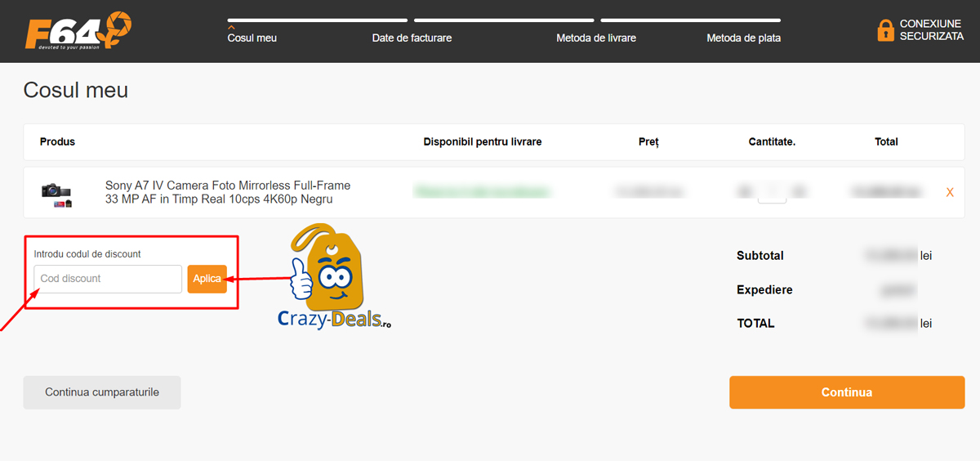The width and height of the screenshot is (980, 461).
Task: Open the Sony A7 IV Camera product link
Action: [x=228, y=193]
